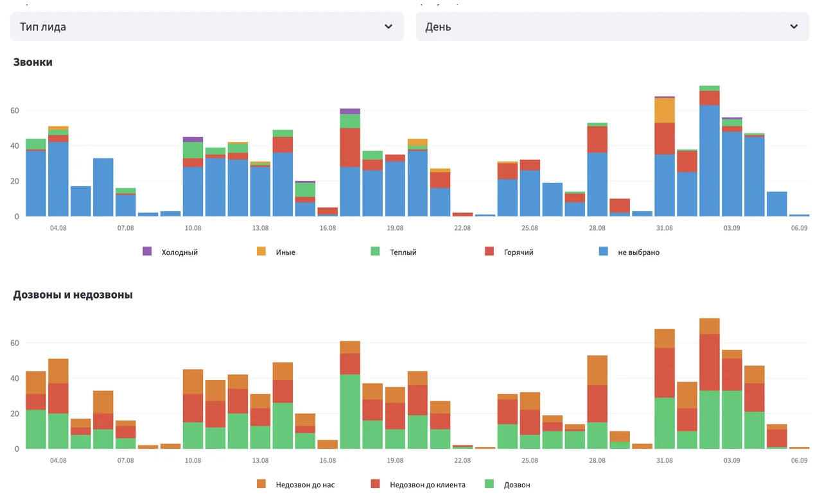
Task: Open the "День" period dropdown
Action: point(613,26)
